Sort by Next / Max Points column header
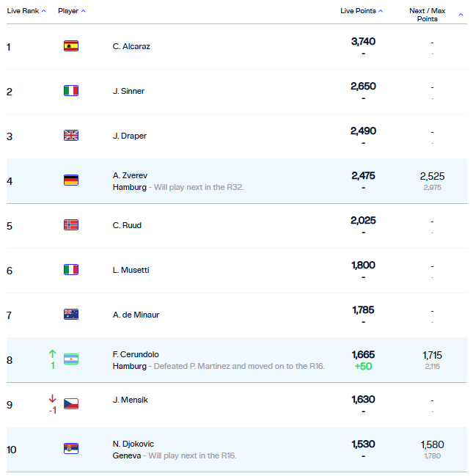The image size is (473, 476). tap(428, 15)
